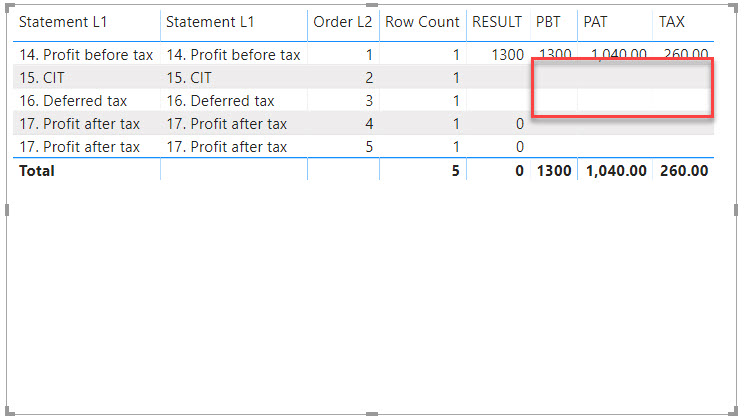The image size is (744, 420).
Task: Click '15. CIT' cell next to Order 2
Action: [189, 78]
